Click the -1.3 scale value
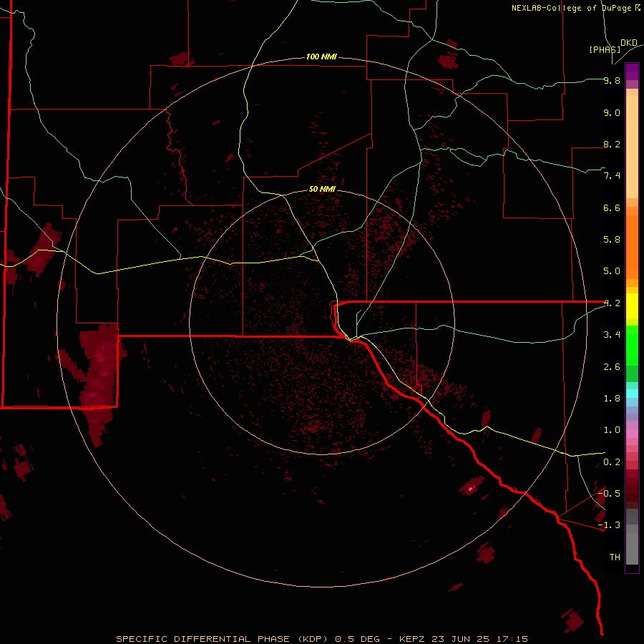 coord(609,525)
